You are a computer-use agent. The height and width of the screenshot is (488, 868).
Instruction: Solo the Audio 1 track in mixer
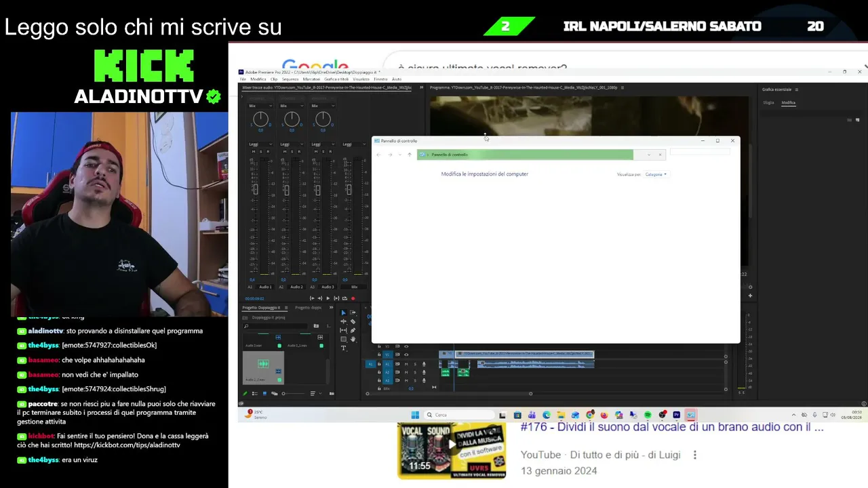260,151
